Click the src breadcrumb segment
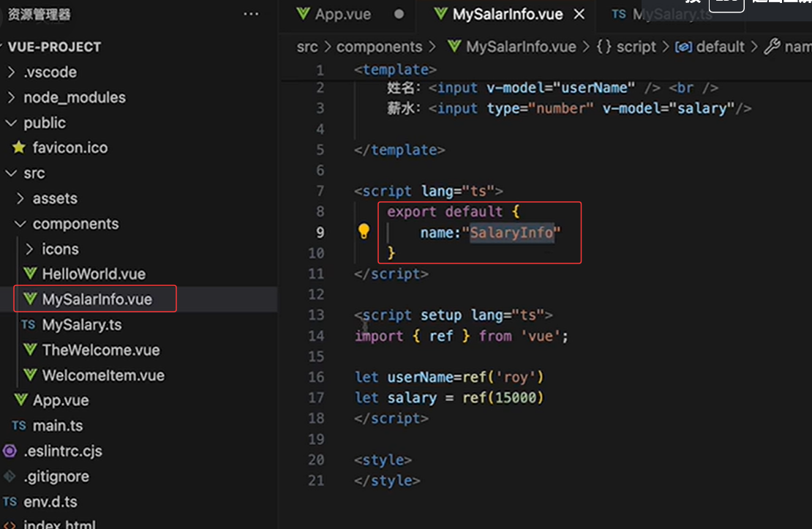Viewport: 812px width, 529px height. 307,47
